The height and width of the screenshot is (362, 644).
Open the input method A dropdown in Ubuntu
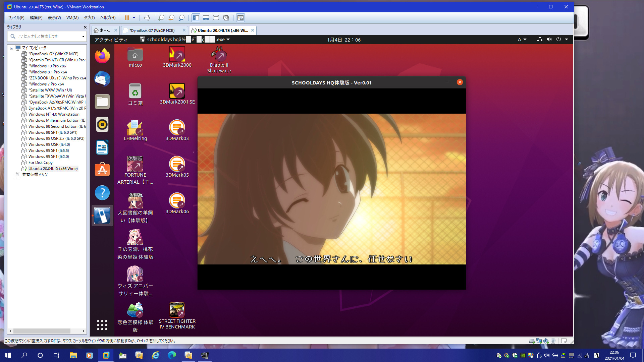[522, 40]
